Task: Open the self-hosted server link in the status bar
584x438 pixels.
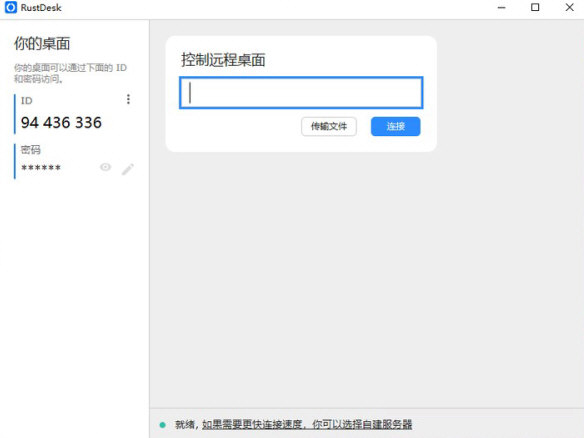Action: point(307,424)
